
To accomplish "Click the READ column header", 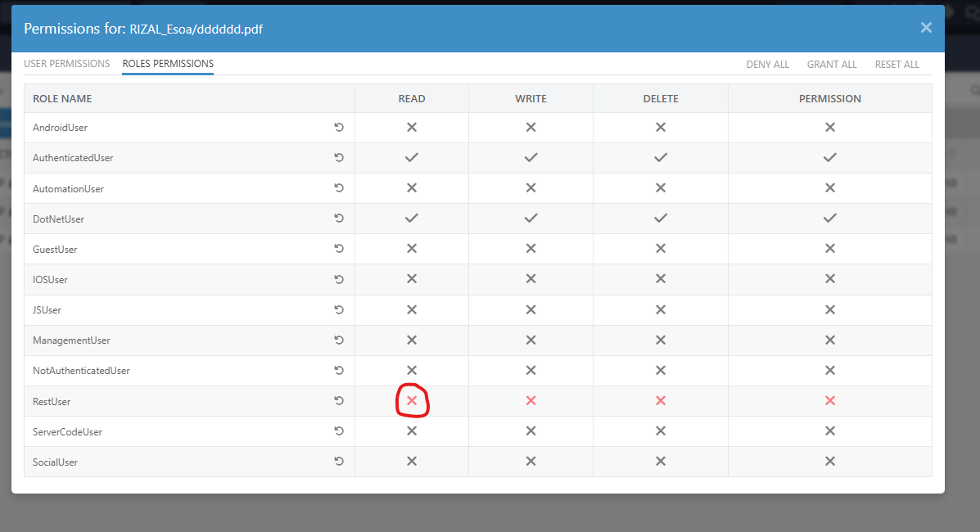I will coord(412,99).
